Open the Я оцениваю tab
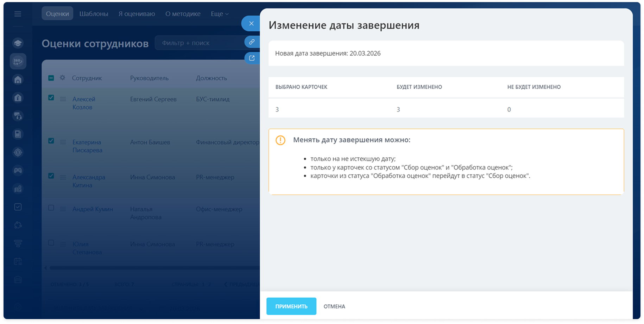644x324 pixels. (137, 14)
